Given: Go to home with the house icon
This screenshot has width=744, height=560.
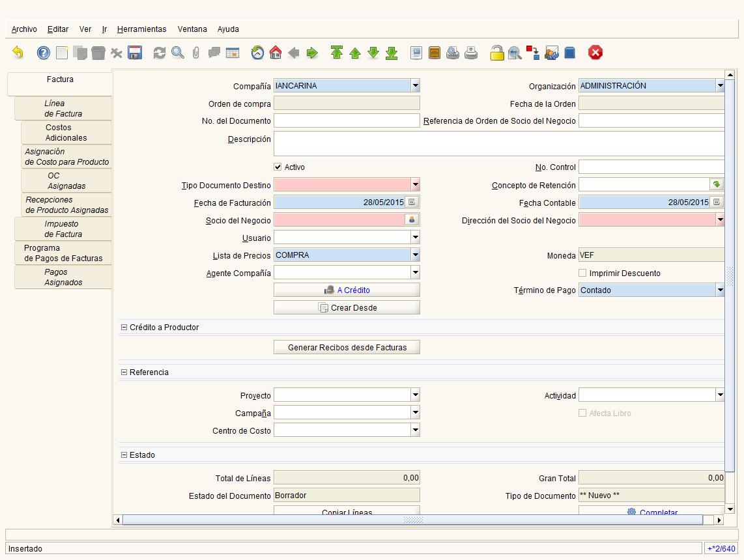Looking at the screenshot, I should [276, 53].
